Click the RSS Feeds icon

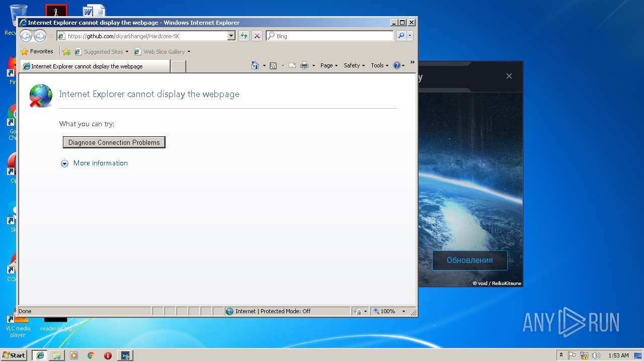tap(273, 65)
